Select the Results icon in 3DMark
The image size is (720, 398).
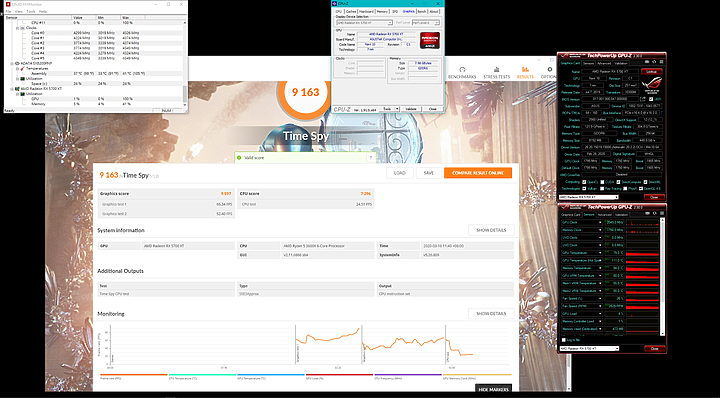(525, 69)
